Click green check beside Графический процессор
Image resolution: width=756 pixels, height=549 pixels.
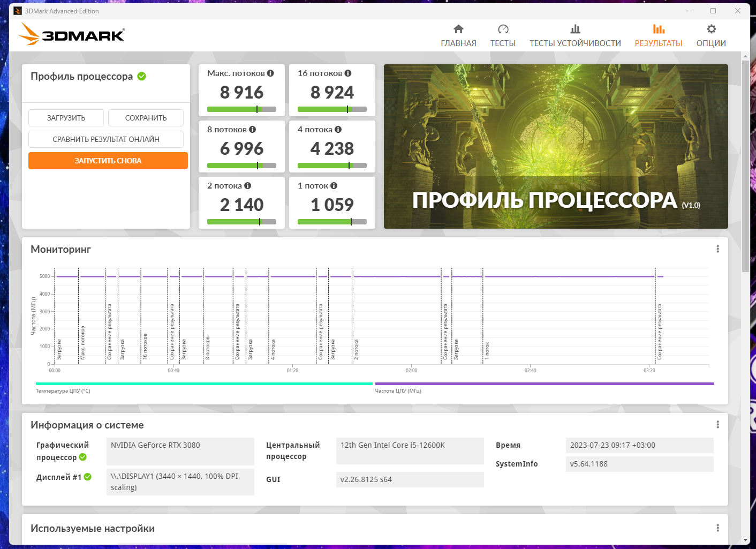click(83, 457)
